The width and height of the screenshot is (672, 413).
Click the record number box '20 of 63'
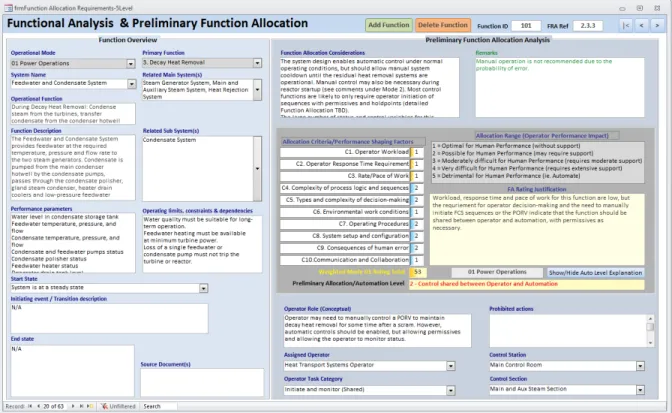click(53, 406)
